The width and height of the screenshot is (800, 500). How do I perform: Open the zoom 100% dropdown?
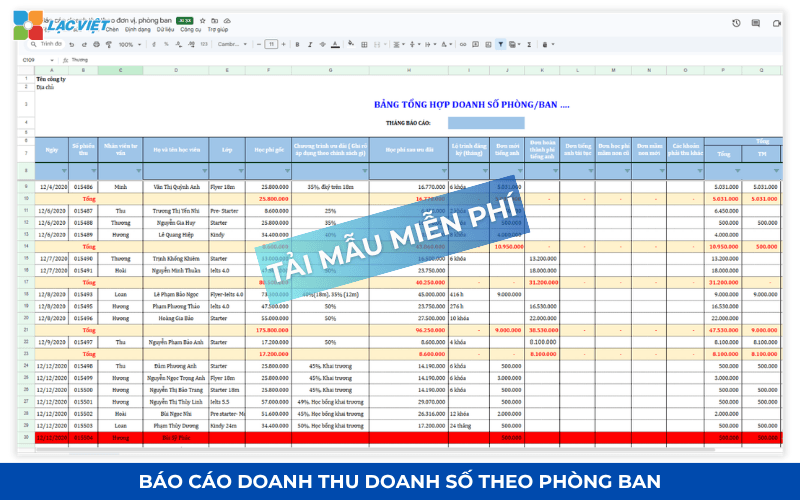130,44
